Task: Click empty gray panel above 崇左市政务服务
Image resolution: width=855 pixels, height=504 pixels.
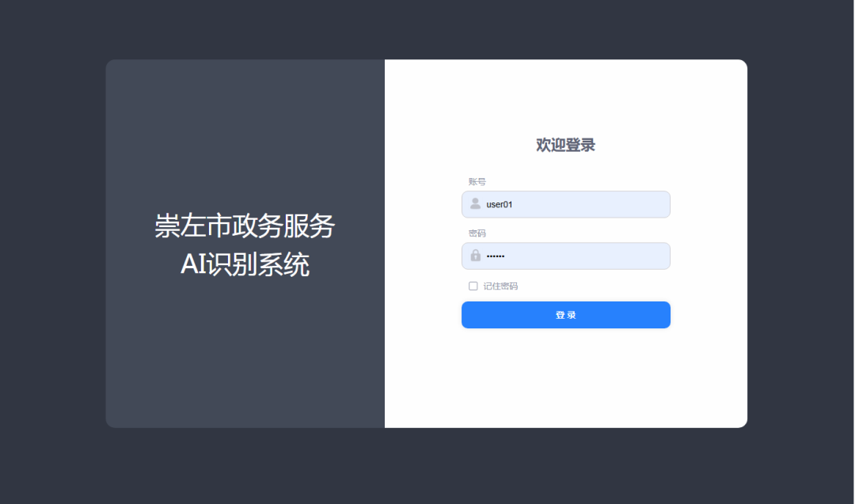Action: click(245, 136)
